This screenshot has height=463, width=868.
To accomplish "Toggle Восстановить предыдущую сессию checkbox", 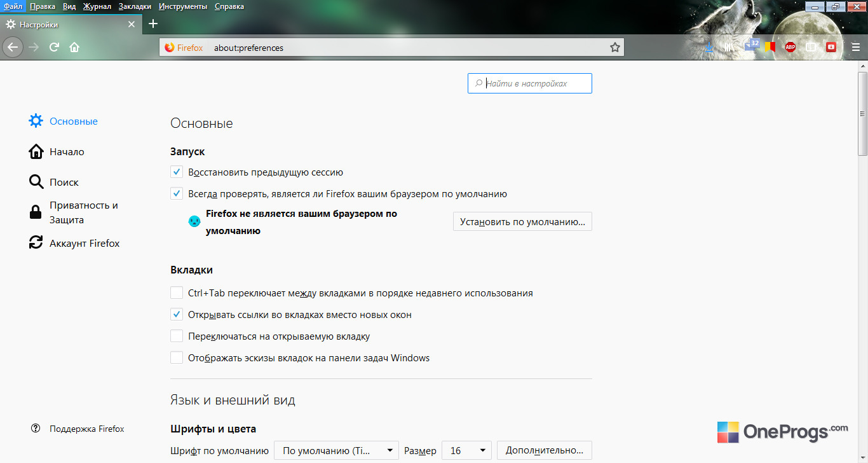I will [x=177, y=172].
